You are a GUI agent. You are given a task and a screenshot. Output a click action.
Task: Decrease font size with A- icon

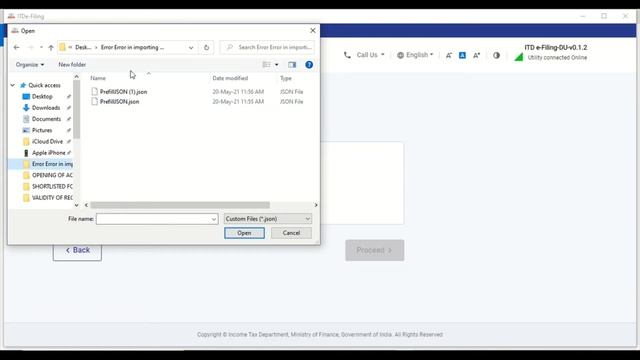(449, 55)
